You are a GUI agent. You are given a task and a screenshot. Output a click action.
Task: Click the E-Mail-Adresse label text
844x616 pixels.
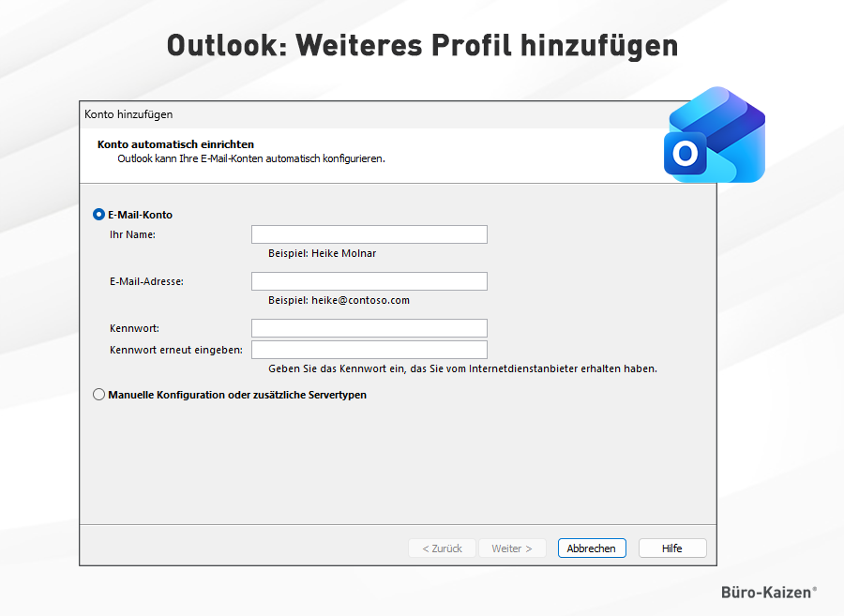click(146, 281)
